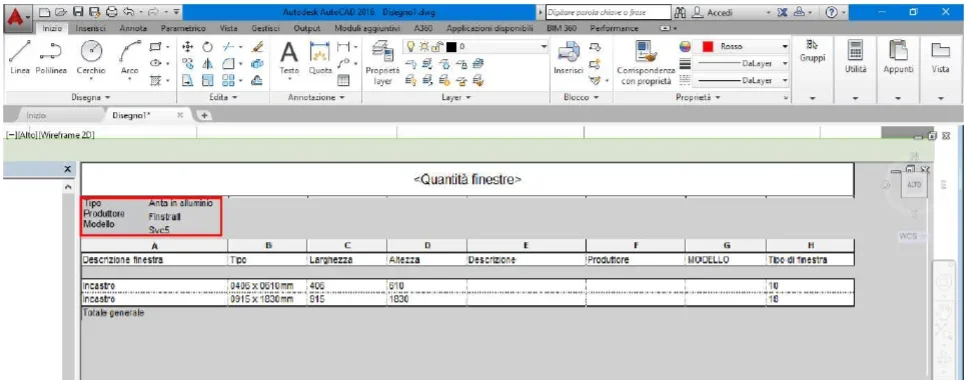
Task: Click the Explode tool in Edita
Action: (258, 63)
